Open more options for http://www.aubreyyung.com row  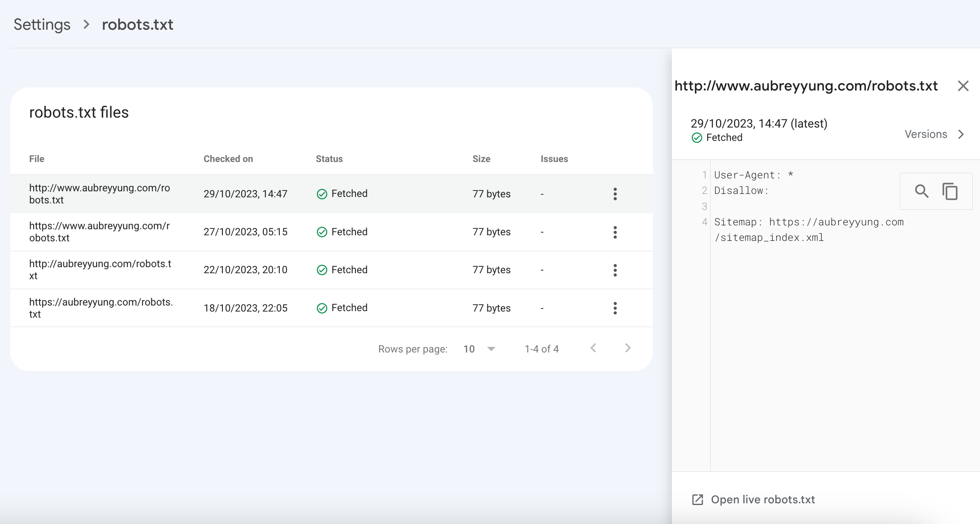[615, 194]
